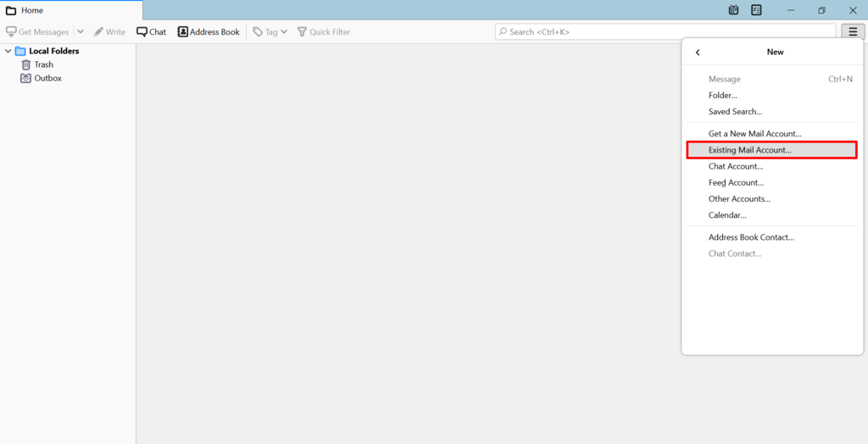The height and width of the screenshot is (444, 868).
Task: Select Other Accounts... menu item
Action: click(772, 199)
